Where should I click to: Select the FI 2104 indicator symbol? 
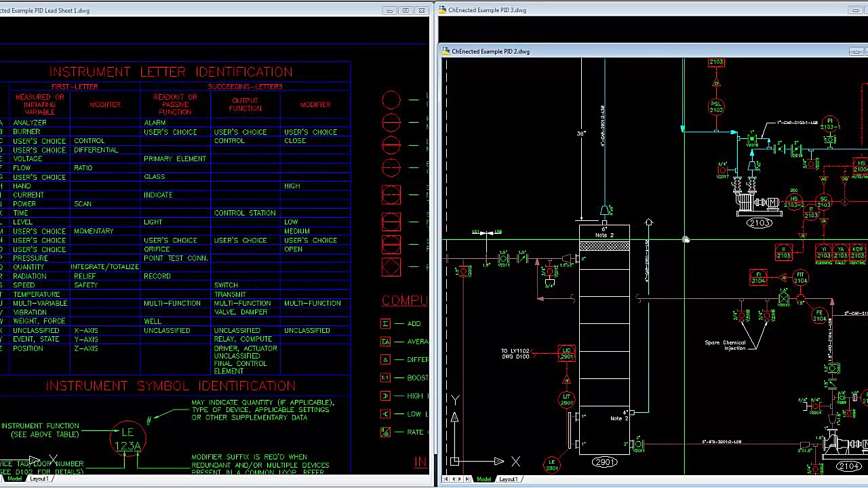click(758, 277)
